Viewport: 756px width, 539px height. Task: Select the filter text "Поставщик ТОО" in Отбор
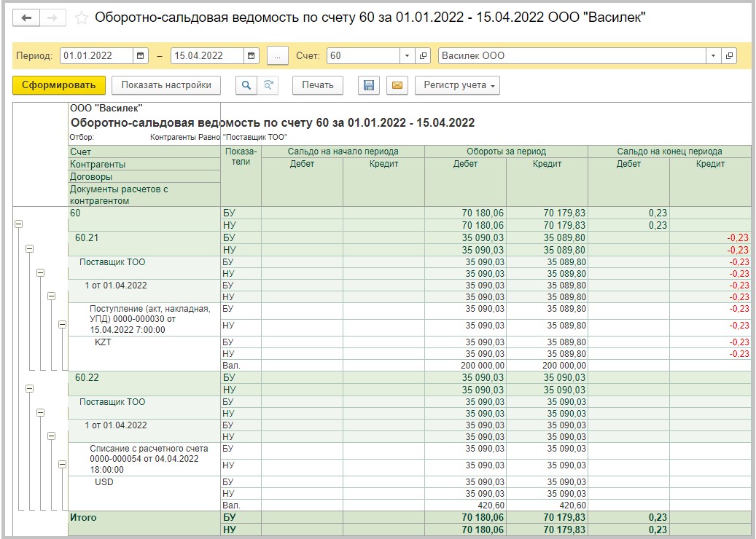pos(255,137)
